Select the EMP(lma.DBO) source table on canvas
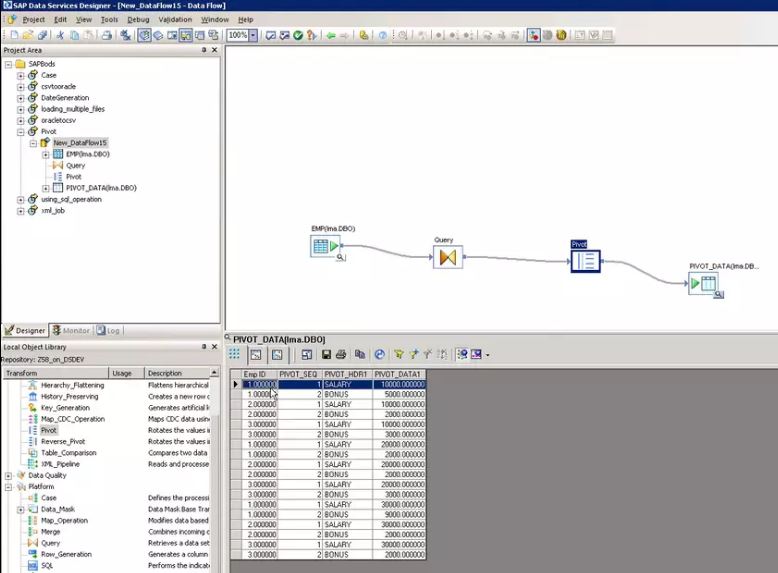Screen dimensions: 778x573 point(325,246)
